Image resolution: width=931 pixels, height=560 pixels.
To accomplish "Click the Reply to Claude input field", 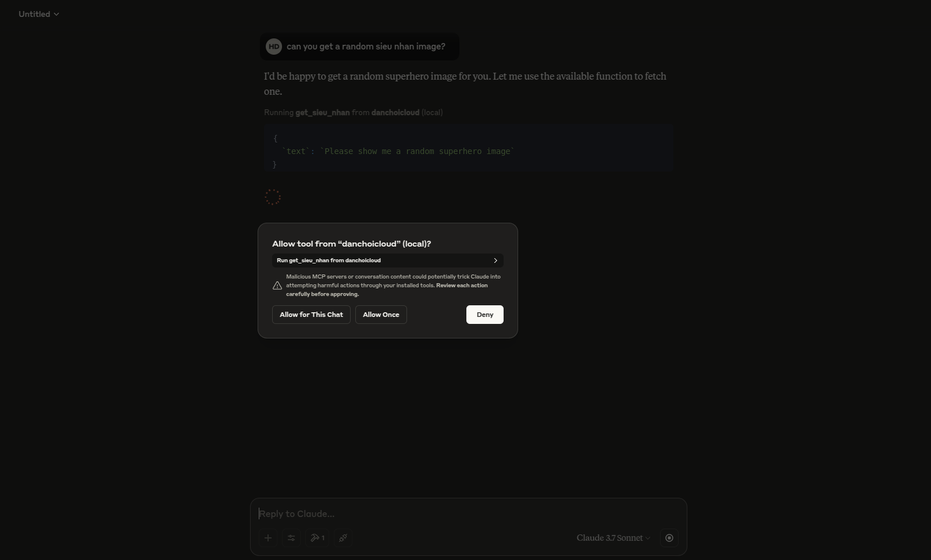I will pyautogui.click(x=407, y=514).
